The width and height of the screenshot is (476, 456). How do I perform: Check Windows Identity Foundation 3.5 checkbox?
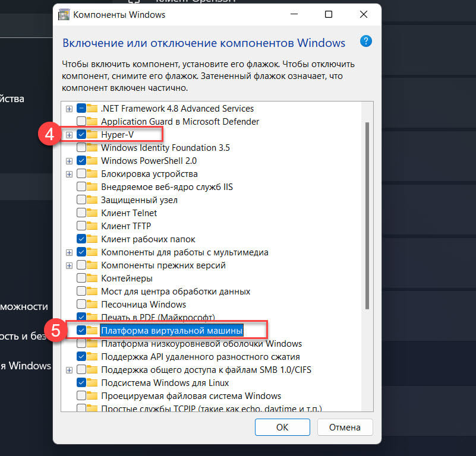81,147
